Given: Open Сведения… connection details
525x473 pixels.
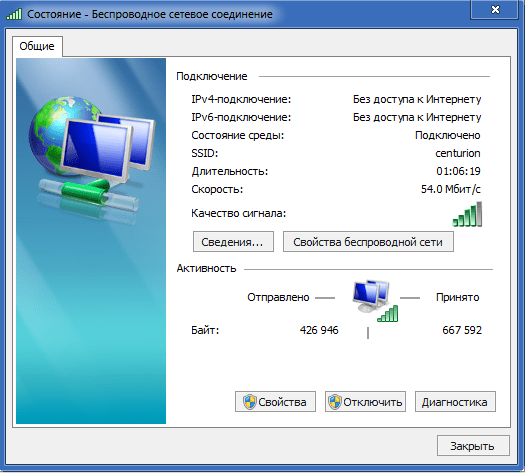Looking at the screenshot, I should 233,242.
